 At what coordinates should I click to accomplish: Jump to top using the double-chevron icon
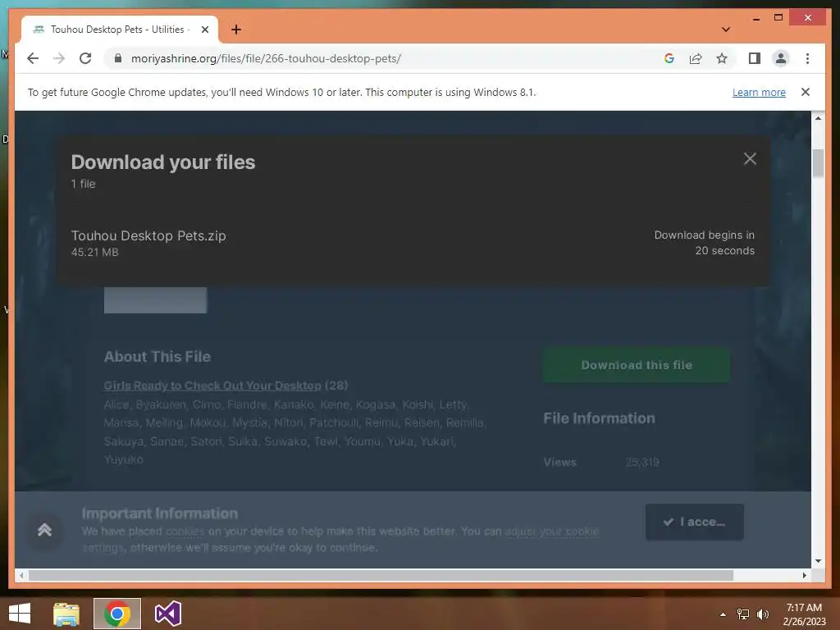[x=44, y=531]
